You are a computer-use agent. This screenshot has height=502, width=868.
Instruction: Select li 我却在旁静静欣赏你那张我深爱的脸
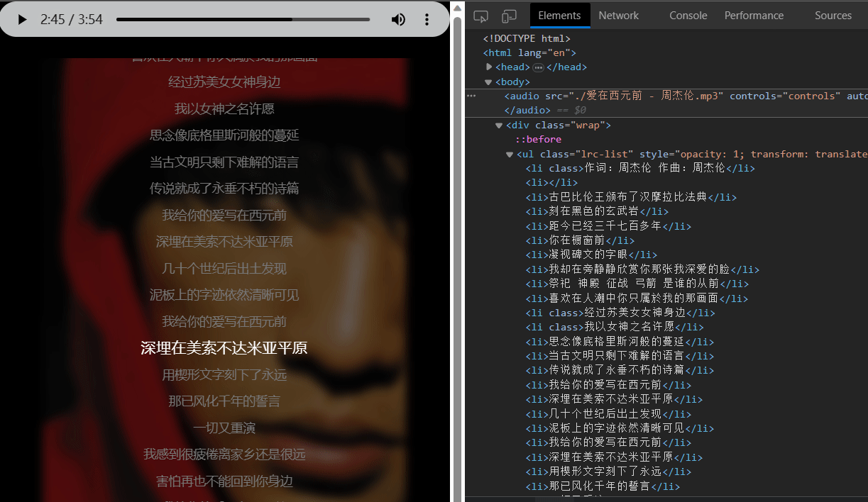tap(642, 269)
